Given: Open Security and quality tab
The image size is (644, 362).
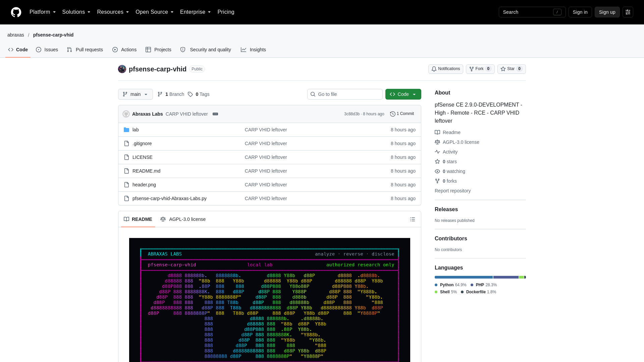Looking at the screenshot, I should [x=206, y=50].
